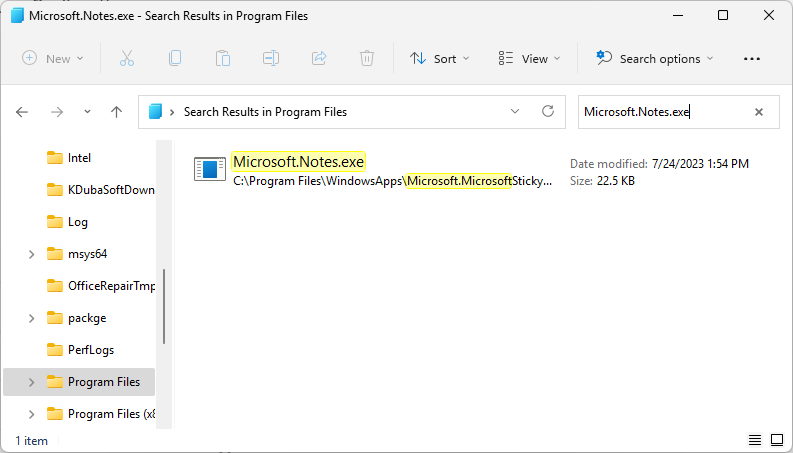
Task: Click the Copy icon in toolbar
Action: click(175, 59)
